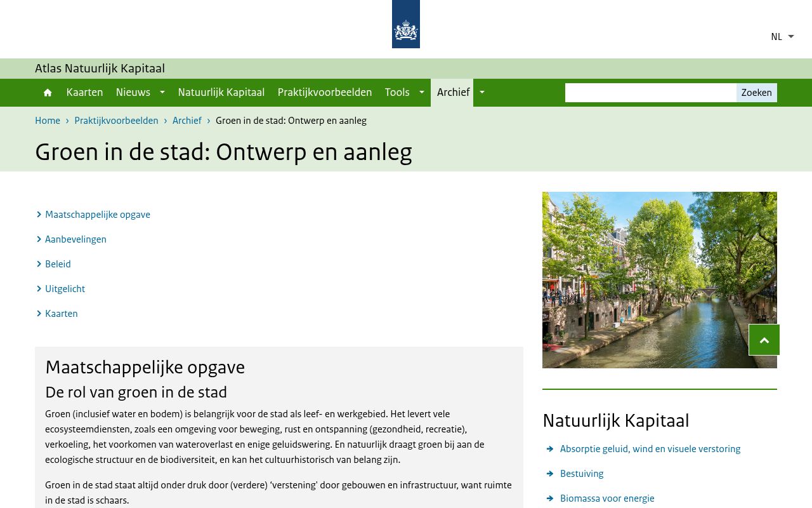Click the scroll-to-top arrow button
Screen dimensions: 812x508
pos(764,340)
